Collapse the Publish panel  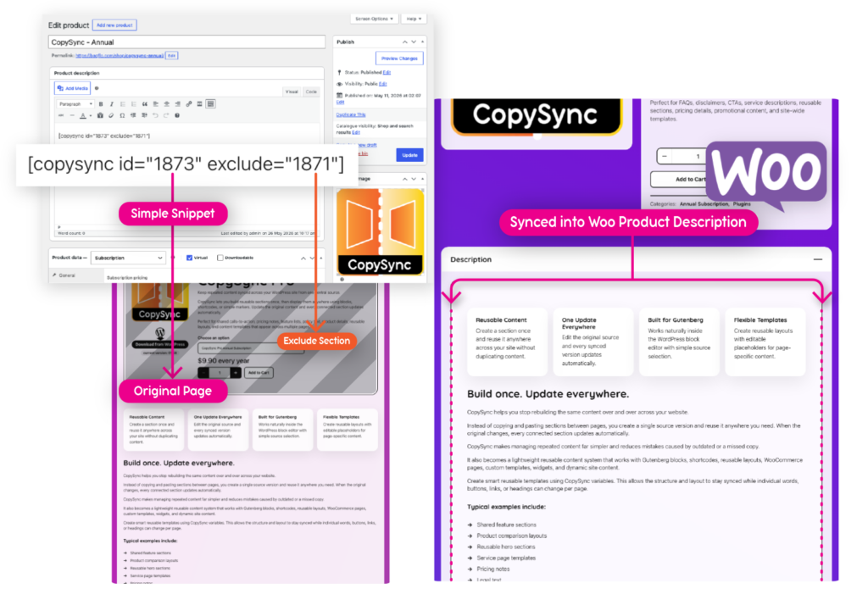click(422, 42)
